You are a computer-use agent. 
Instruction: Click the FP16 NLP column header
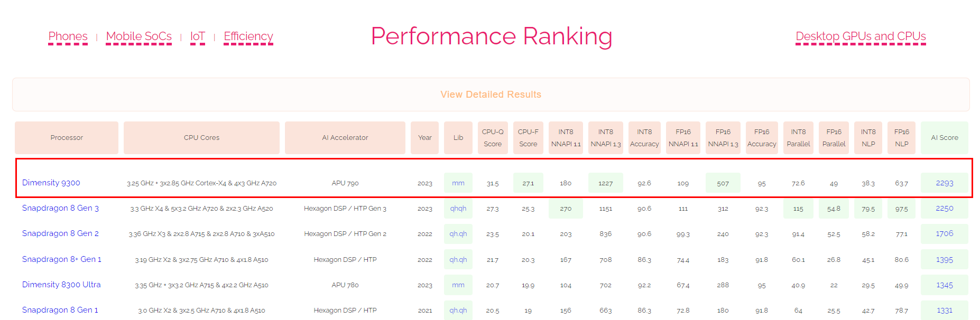tap(902, 138)
